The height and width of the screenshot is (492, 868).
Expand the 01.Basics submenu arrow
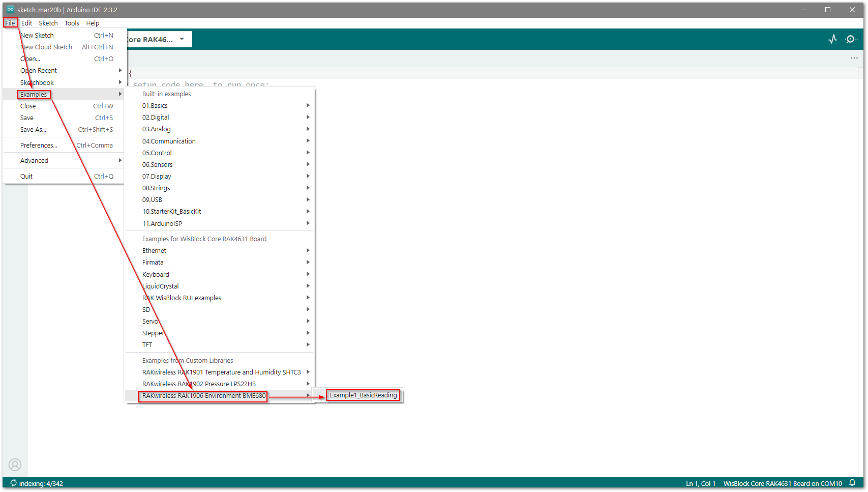click(308, 105)
